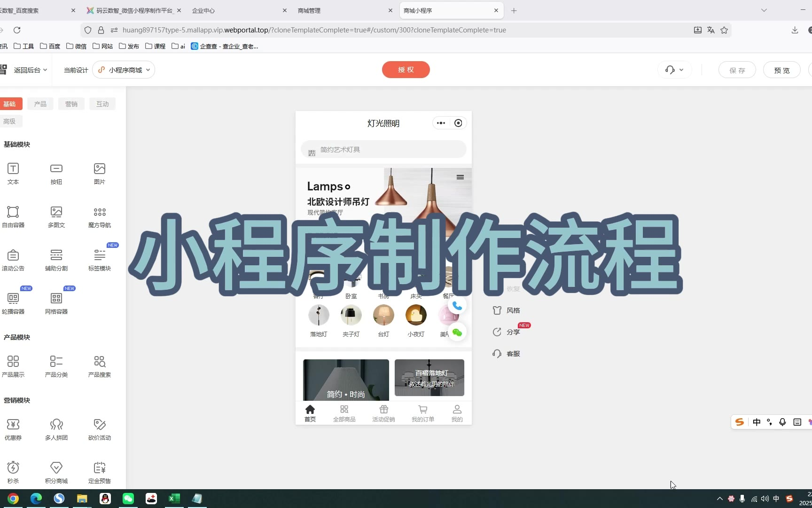812x508 pixels.
Task: Click the red 授权 authorize button
Action: 406,70
